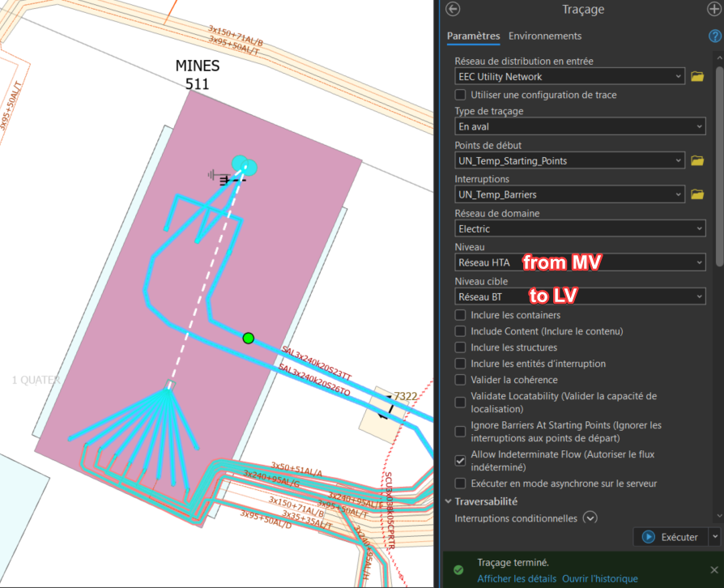
Task: Open folder picker next to UN_Temp_Barriers
Action: (x=697, y=194)
